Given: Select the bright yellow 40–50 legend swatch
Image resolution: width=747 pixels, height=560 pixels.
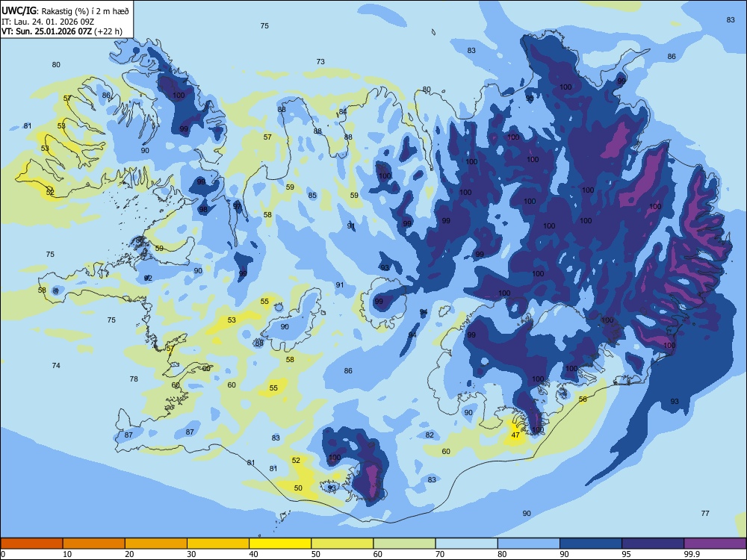Looking at the screenshot, I should (x=280, y=544).
